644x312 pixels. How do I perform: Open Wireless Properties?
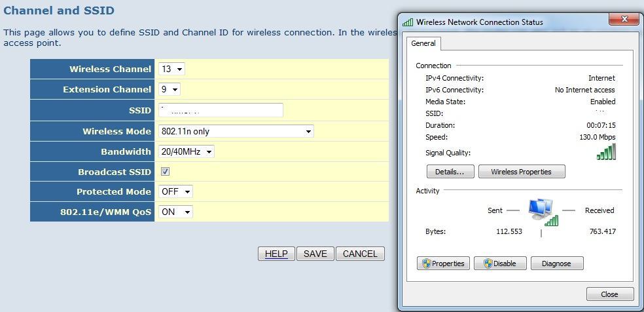(522, 172)
